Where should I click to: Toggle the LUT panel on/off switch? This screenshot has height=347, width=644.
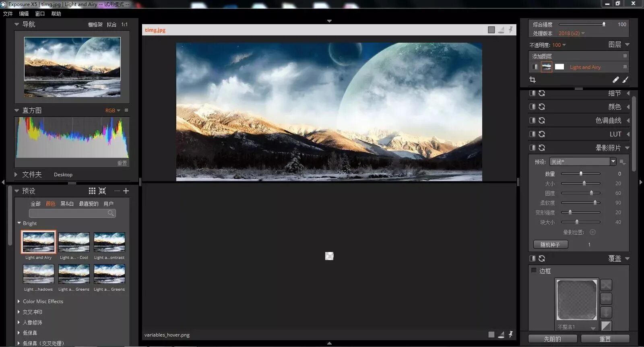pos(532,134)
